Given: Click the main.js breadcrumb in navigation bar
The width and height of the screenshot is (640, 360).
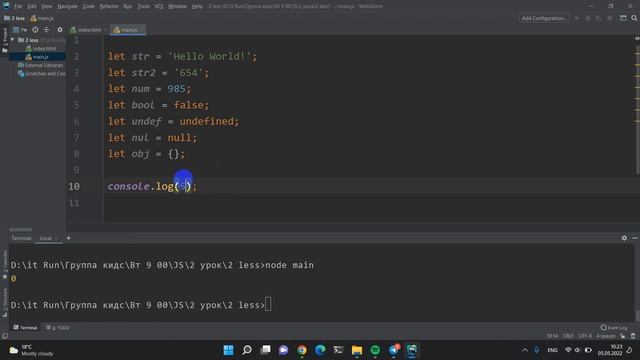Looking at the screenshot, I should 42,18.
